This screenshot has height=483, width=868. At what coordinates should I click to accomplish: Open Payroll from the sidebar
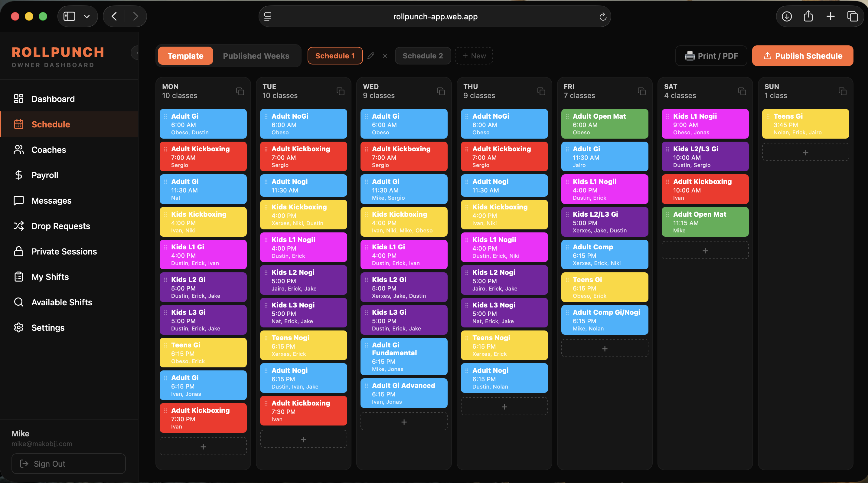point(69,175)
